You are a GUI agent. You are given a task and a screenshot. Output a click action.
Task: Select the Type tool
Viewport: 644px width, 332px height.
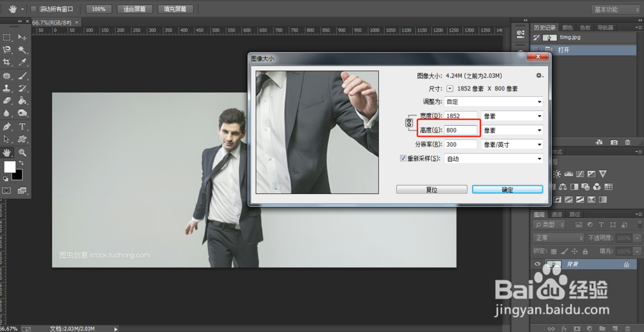(22, 126)
